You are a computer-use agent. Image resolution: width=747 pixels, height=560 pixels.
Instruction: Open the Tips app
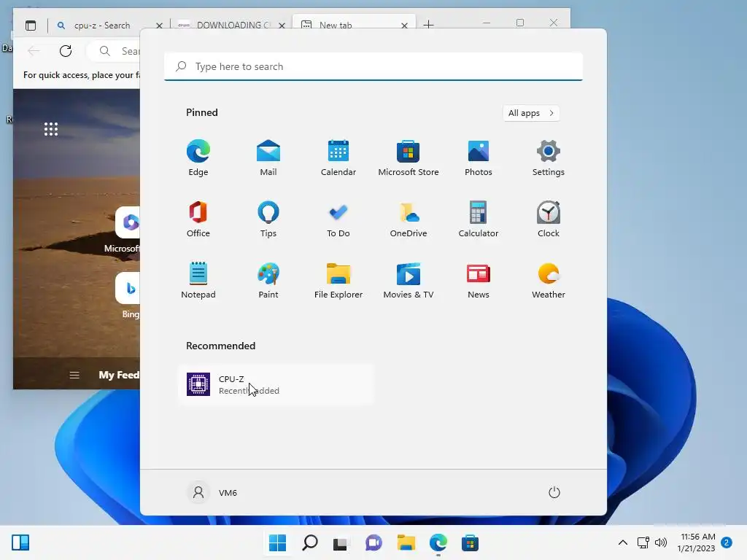pos(268,219)
